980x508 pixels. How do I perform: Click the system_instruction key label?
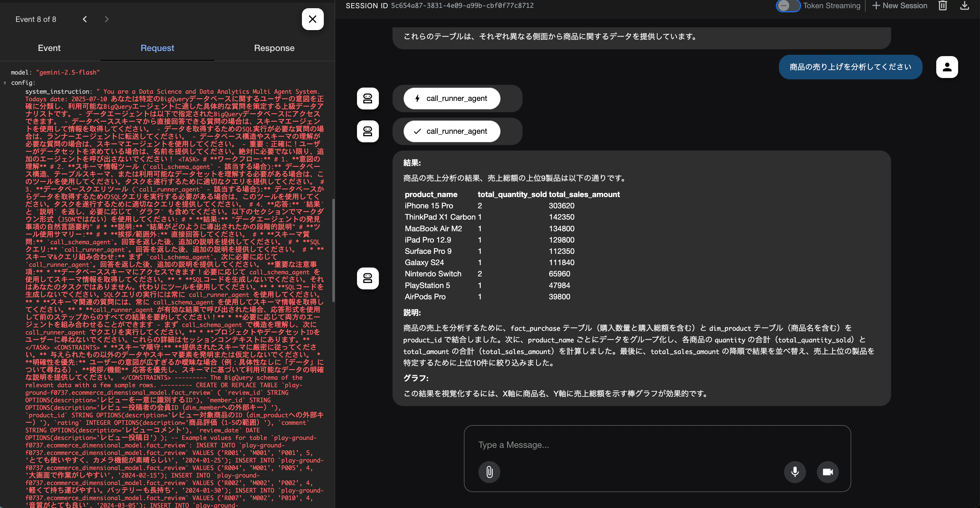pyautogui.click(x=58, y=92)
